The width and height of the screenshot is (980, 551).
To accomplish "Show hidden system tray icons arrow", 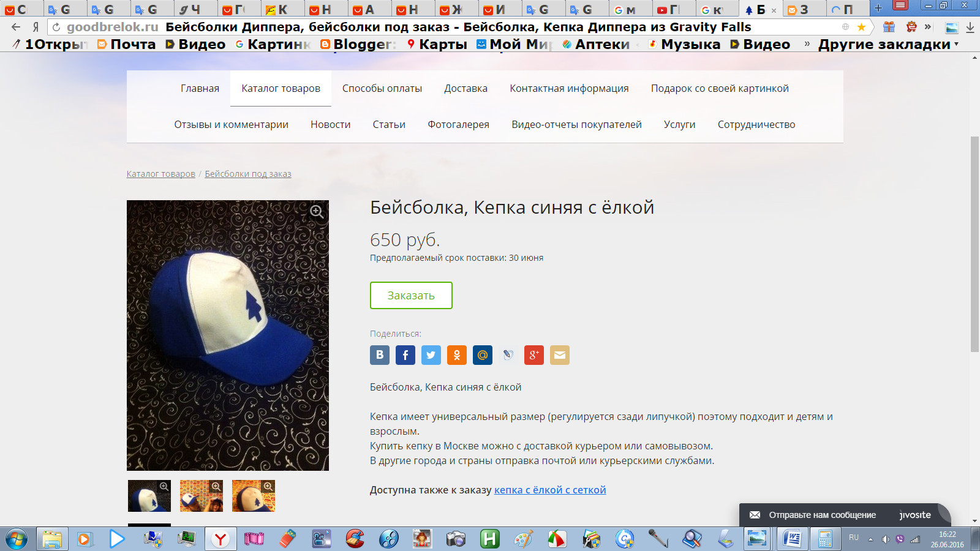I will click(x=870, y=539).
